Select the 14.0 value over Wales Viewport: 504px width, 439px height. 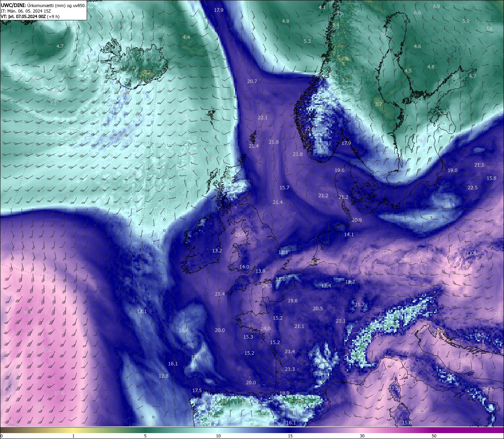click(x=244, y=267)
